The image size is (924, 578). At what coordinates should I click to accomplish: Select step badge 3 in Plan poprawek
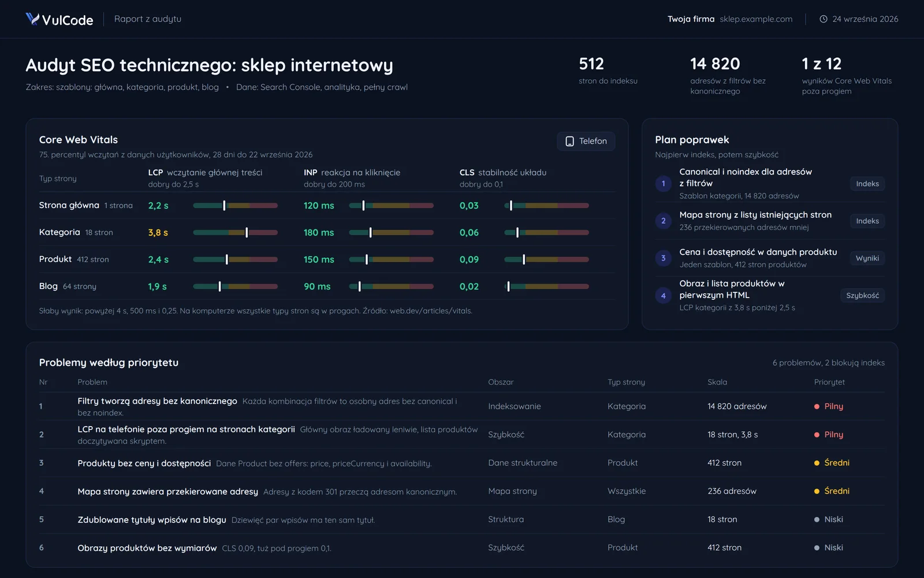[x=664, y=258]
